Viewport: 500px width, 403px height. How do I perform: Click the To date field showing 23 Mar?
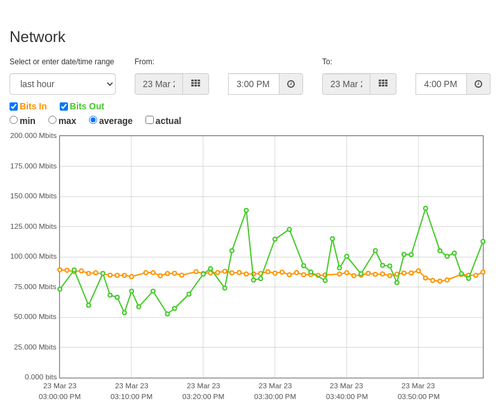pyautogui.click(x=346, y=84)
